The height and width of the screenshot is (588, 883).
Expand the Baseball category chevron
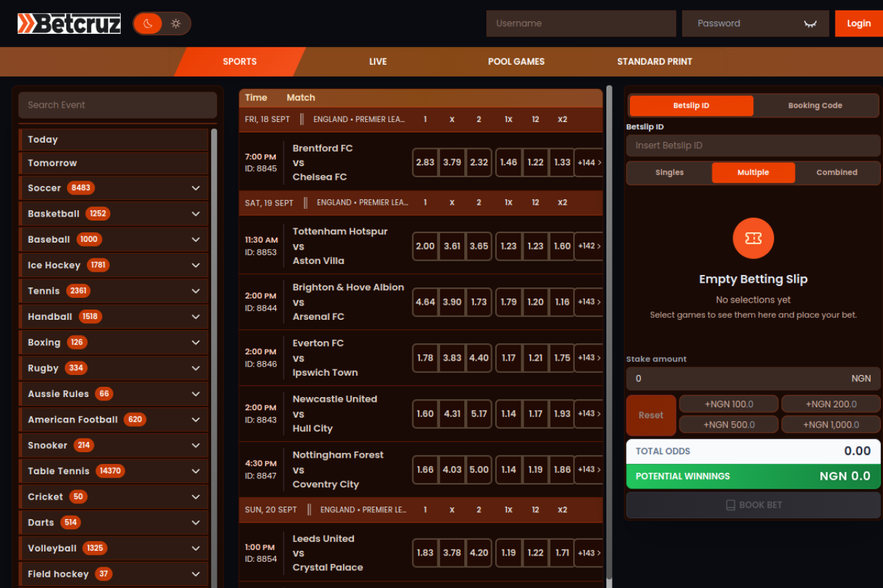tap(196, 239)
